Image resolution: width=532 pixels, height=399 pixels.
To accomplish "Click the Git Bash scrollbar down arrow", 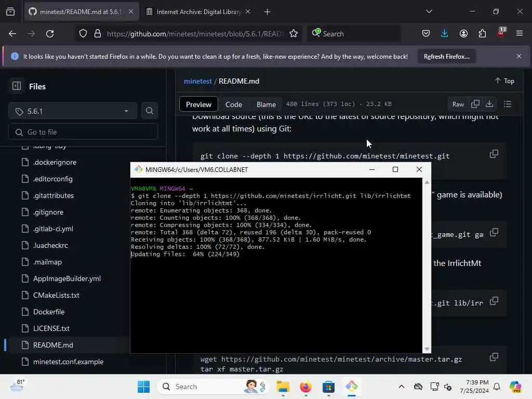I will pos(427,349).
